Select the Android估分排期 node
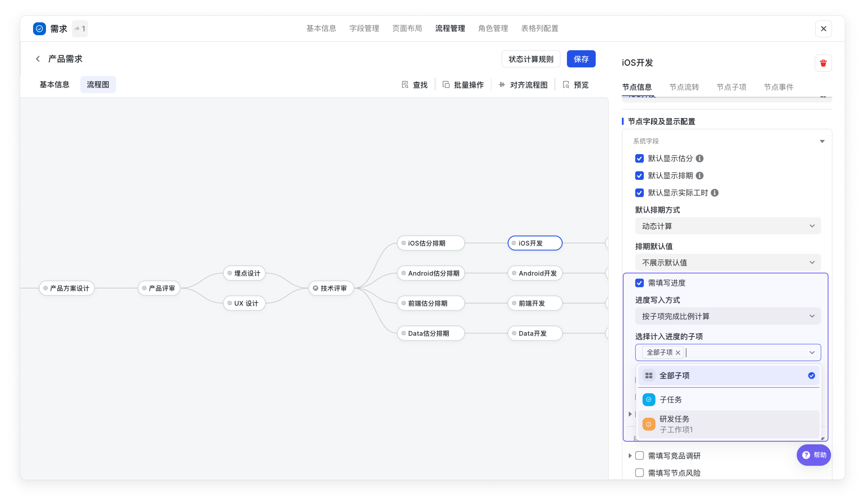The width and height of the screenshot is (865, 504). pyautogui.click(x=430, y=273)
